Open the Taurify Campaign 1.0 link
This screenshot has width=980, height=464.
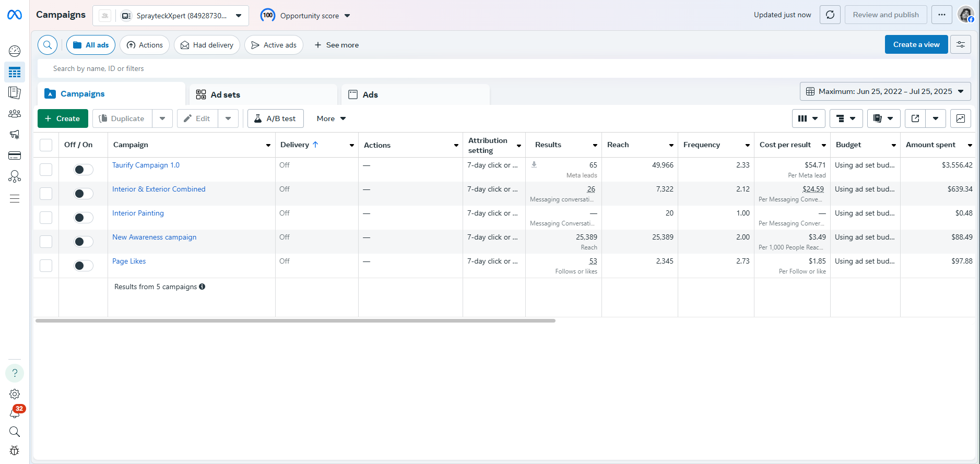click(146, 165)
